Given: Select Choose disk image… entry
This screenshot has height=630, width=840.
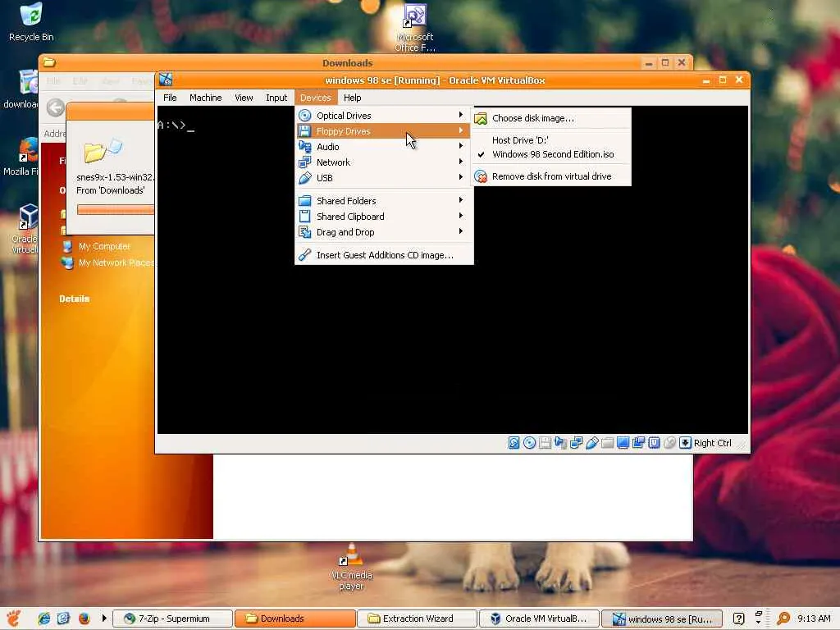Looking at the screenshot, I should 551,118.
